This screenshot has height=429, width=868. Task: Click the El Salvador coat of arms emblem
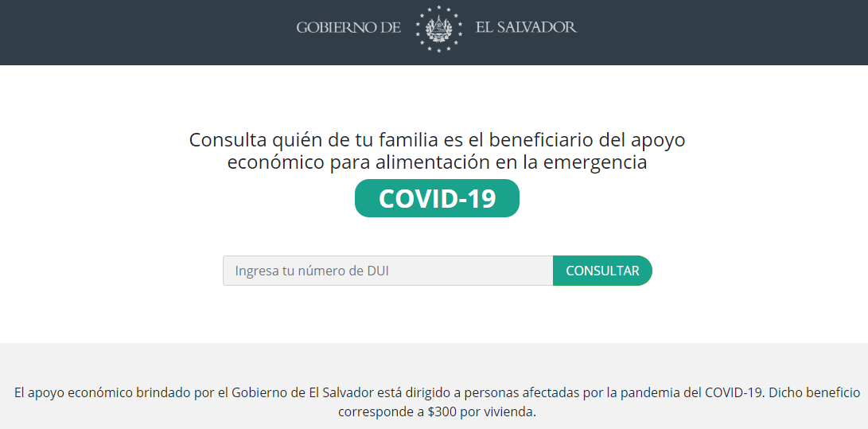pos(438,29)
